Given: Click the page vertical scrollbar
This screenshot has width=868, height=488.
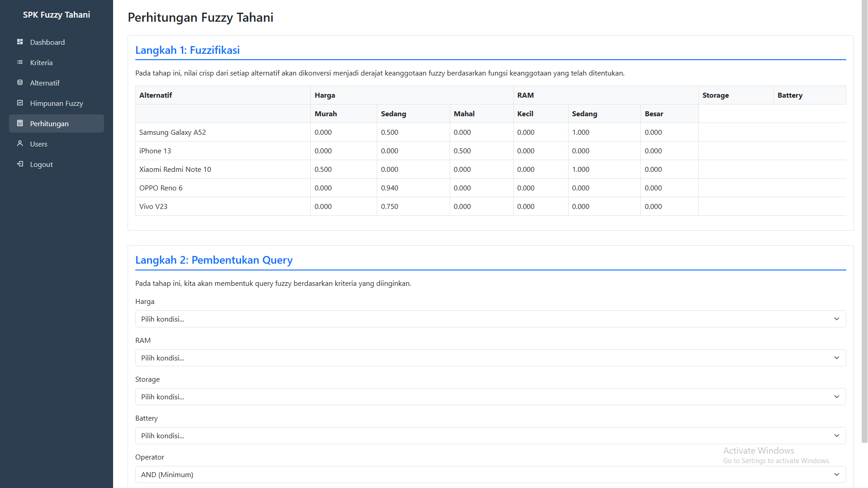Looking at the screenshot, I should (x=864, y=222).
